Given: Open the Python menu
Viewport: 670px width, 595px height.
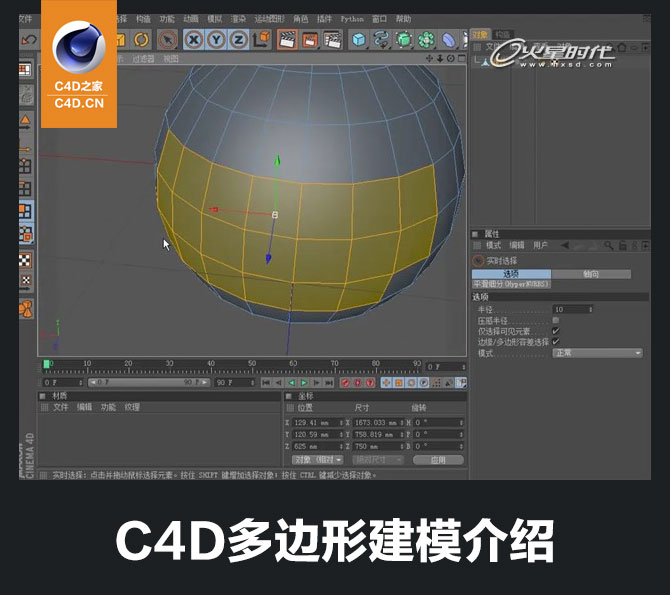Looking at the screenshot, I should (x=352, y=19).
